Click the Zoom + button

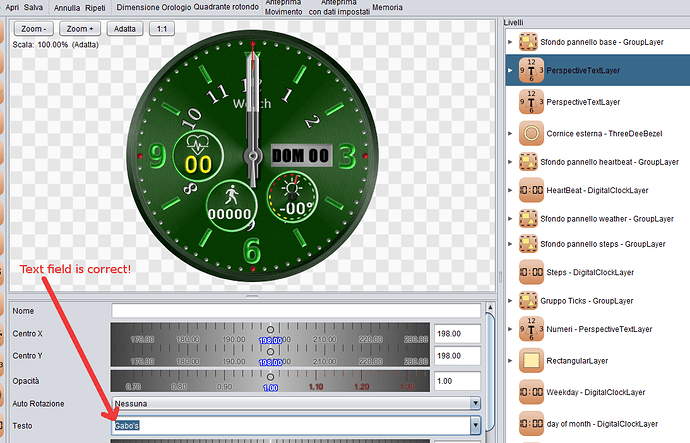point(80,29)
